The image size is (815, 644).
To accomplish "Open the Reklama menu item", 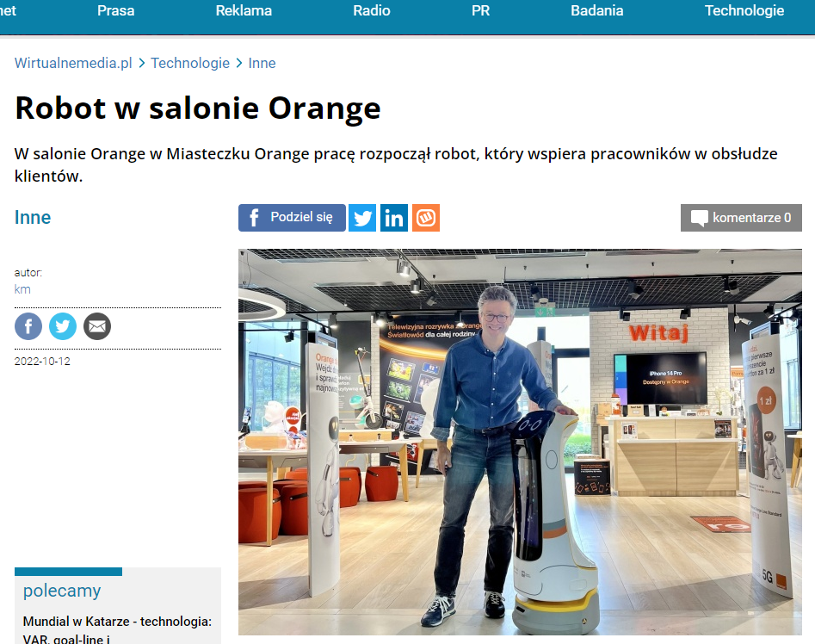I will click(x=244, y=10).
